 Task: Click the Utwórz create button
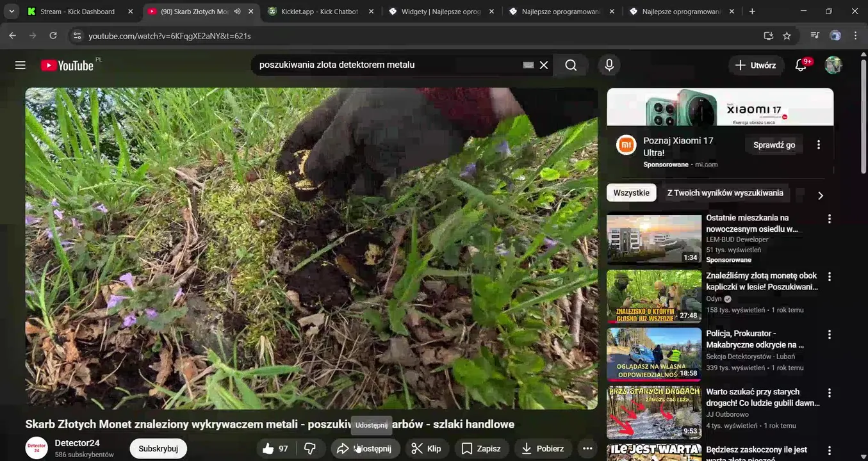point(756,65)
